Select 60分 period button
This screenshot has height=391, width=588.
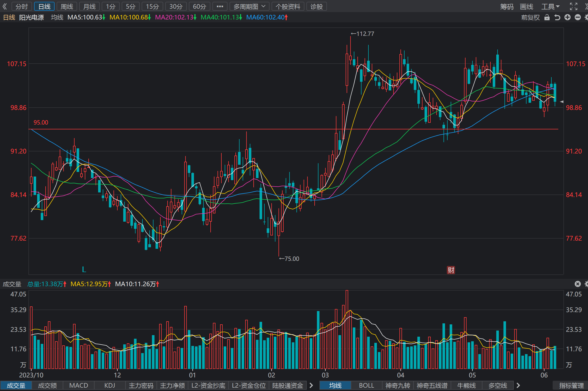(200, 6)
